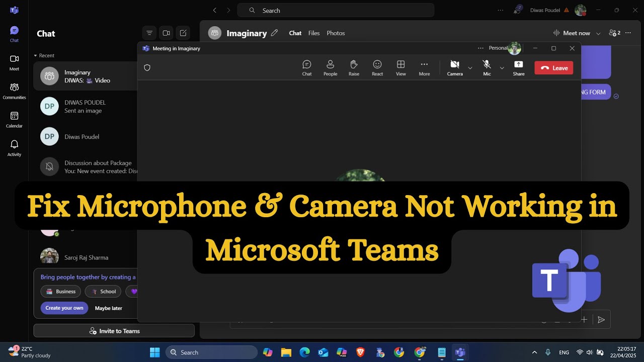Click the plus attach icon in compose box
This screenshot has width=644, height=362.
[x=584, y=319]
